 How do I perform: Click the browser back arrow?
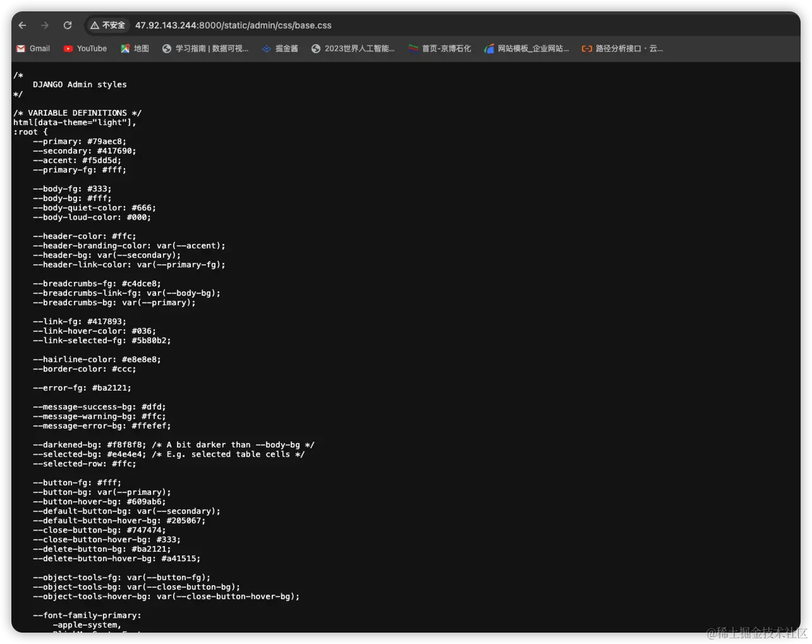[x=23, y=25]
